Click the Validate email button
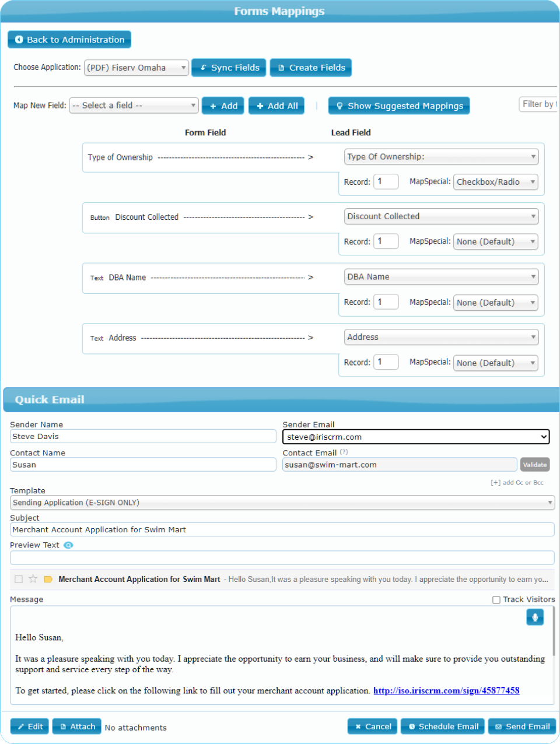This screenshot has height=744, width=560. 535,465
